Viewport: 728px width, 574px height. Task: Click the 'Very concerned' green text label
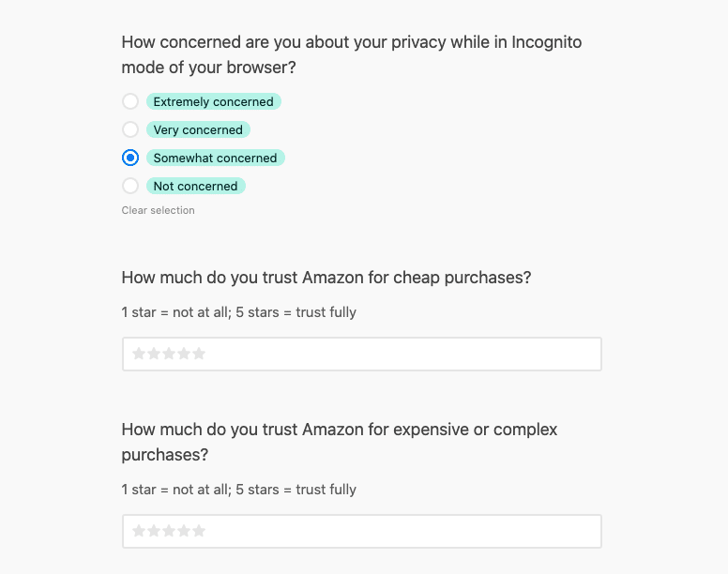[198, 129]
